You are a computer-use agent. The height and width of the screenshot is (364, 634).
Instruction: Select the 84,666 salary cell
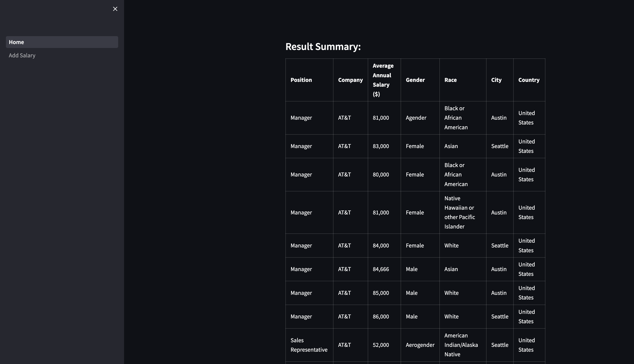point(384,269)
